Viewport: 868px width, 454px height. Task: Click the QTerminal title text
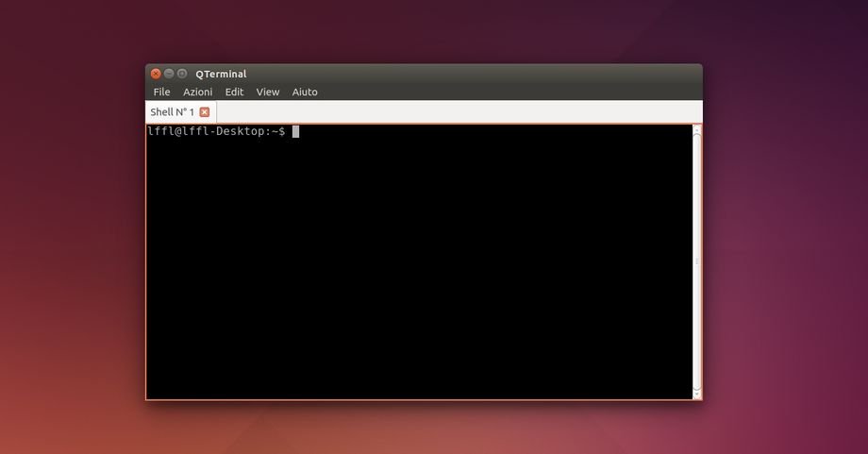(x=221, y=74)
